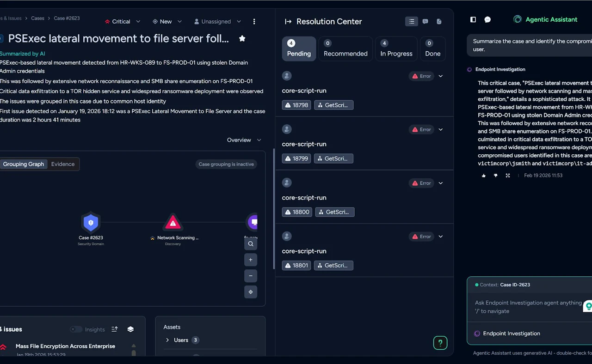
Task: Zoom out on the grouping graph
Action: (251, 276)
